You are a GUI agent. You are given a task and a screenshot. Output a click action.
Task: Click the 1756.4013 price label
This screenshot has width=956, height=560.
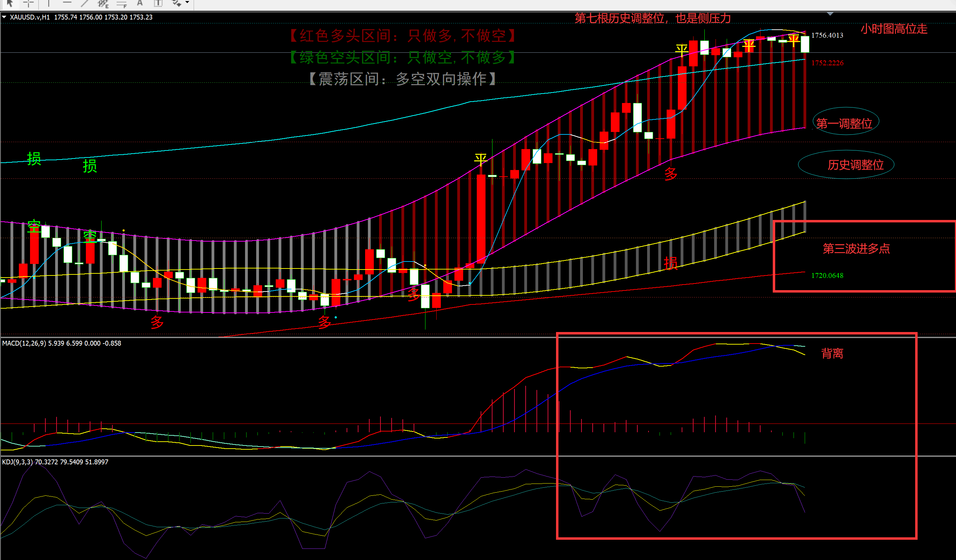pos(827,35)
